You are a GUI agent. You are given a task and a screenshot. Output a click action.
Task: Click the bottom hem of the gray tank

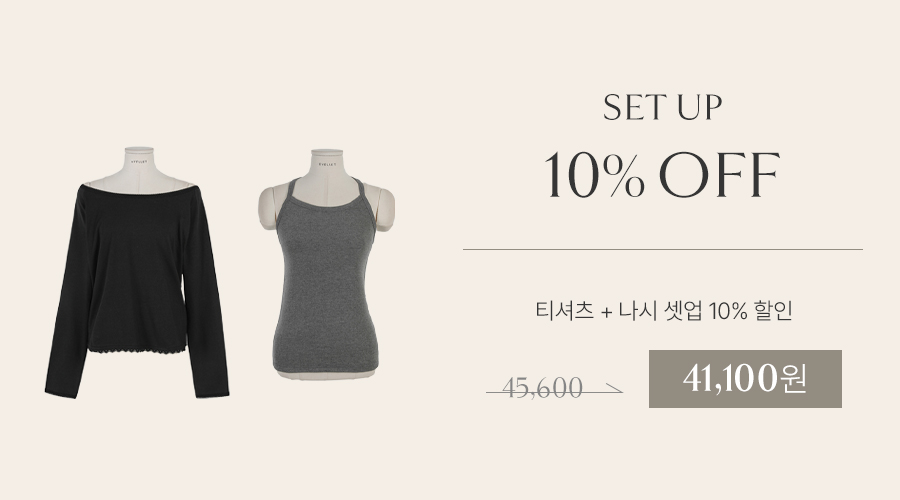tap(326, 368)
